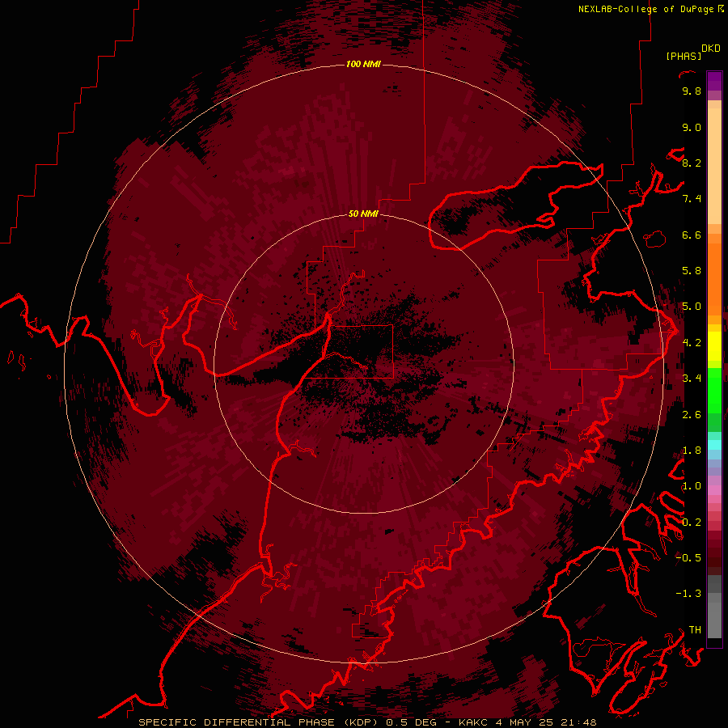
Task: Click the KAKC station identifier
Action: [x=473, y=722]
